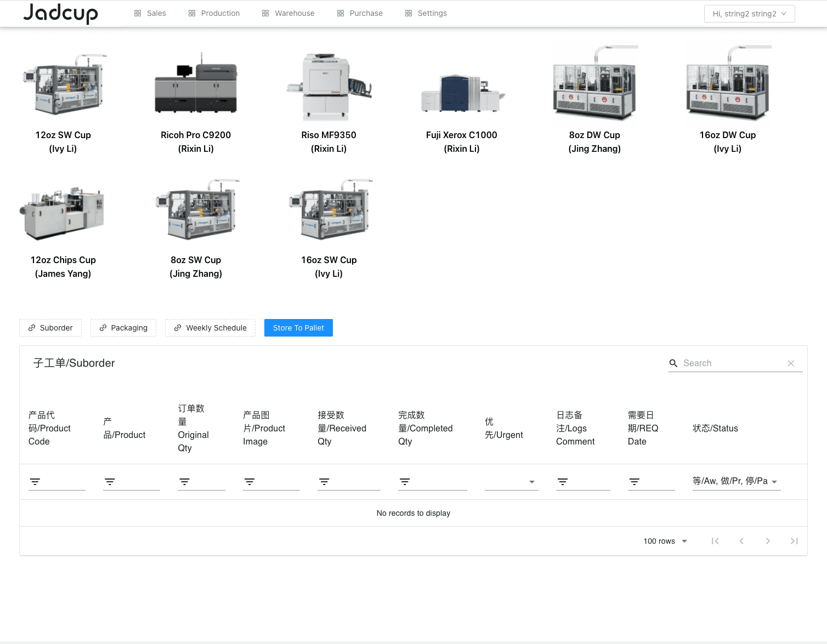This screenshot has width=827, height=644.
Task: Open the Sales menu
Action: coord(150,13)
